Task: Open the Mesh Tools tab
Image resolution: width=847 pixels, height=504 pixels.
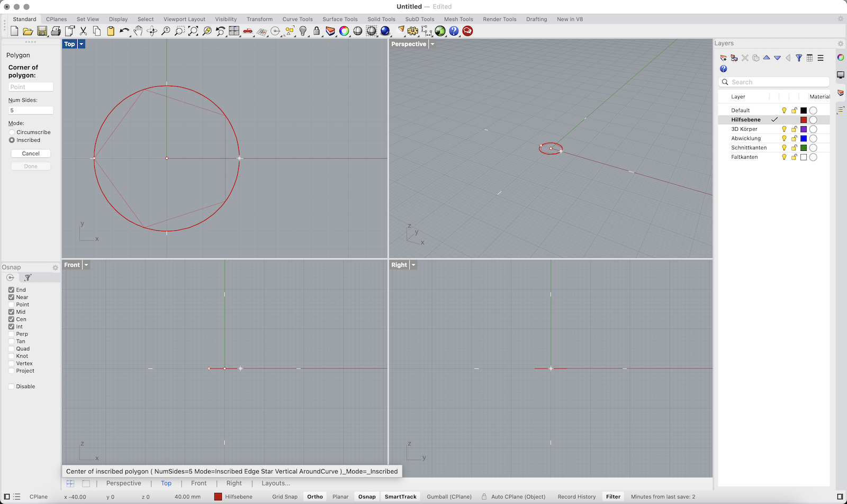Action: [x=458, y=19]
